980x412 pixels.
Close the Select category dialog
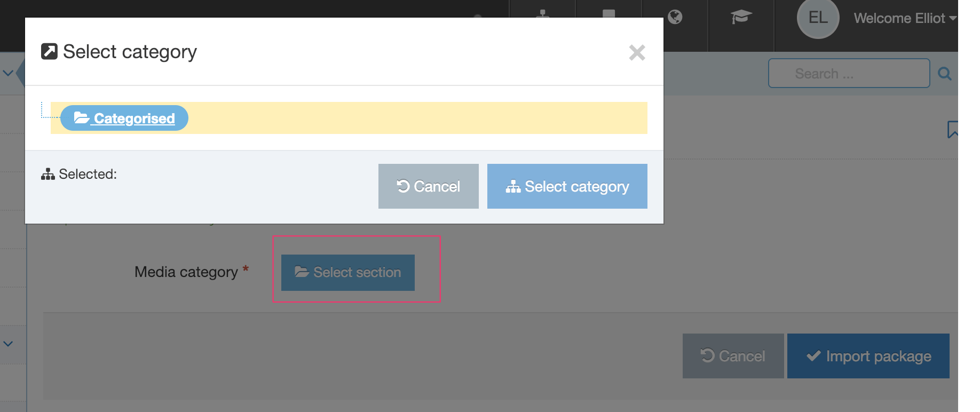(637, 52)
